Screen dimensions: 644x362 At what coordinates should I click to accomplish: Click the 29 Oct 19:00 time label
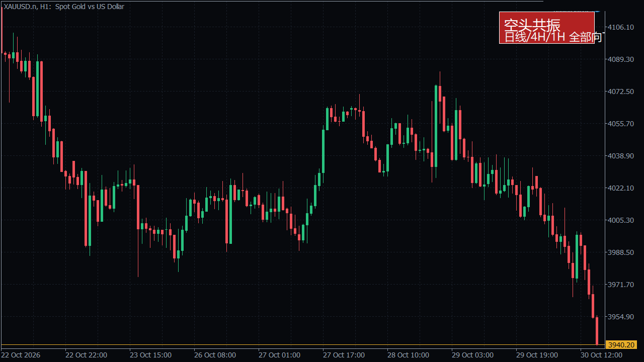pyautogui.click(x=537, y=355)
